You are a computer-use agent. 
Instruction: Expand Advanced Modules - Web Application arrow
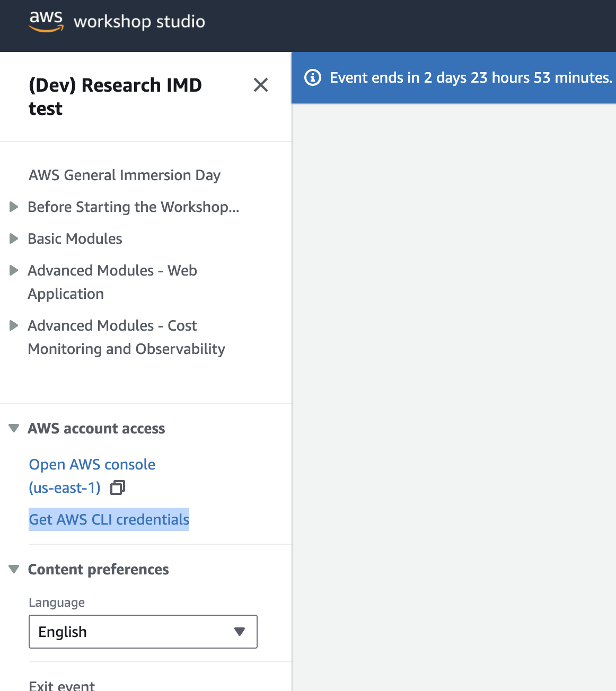tap(14, 270)
